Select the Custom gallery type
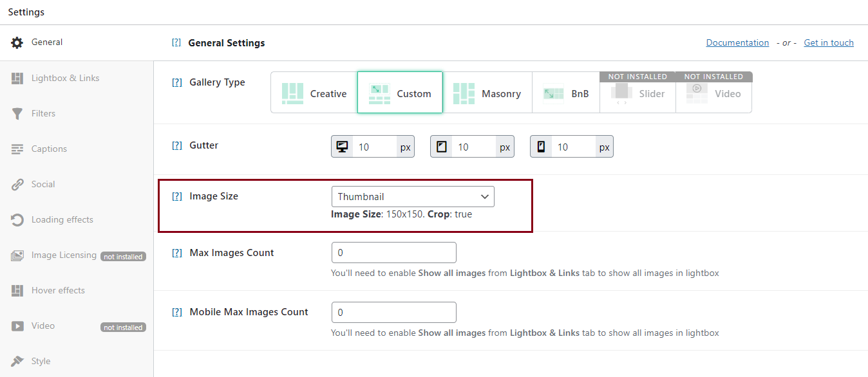 pyautogui.click(x=400, y=93)
